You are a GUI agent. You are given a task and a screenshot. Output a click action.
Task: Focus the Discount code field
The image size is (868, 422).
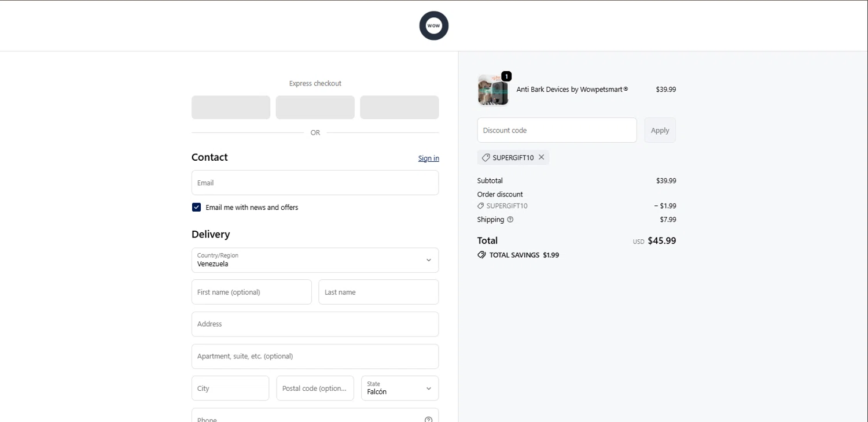[x=557, y=131]
